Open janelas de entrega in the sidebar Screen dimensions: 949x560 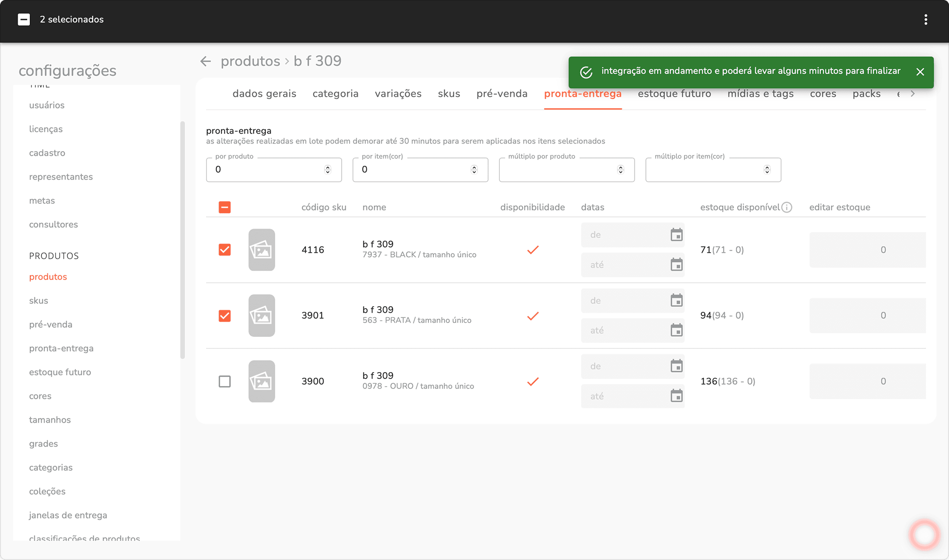click(x=68, y=515)
